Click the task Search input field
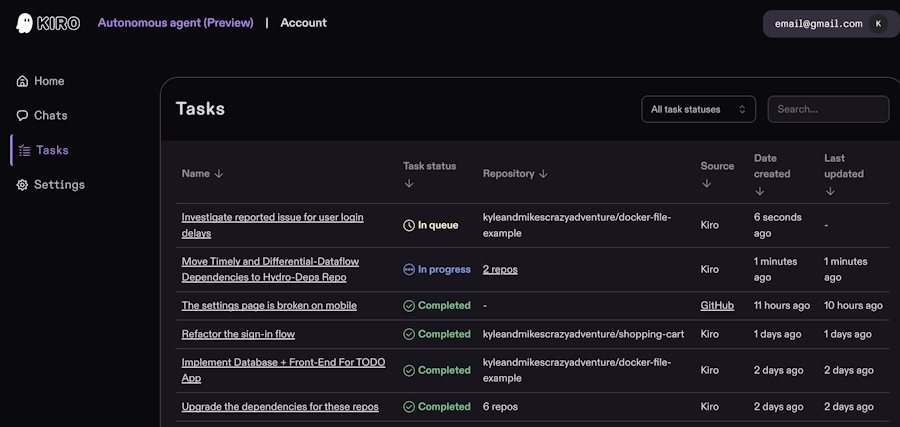 (828, 109)
